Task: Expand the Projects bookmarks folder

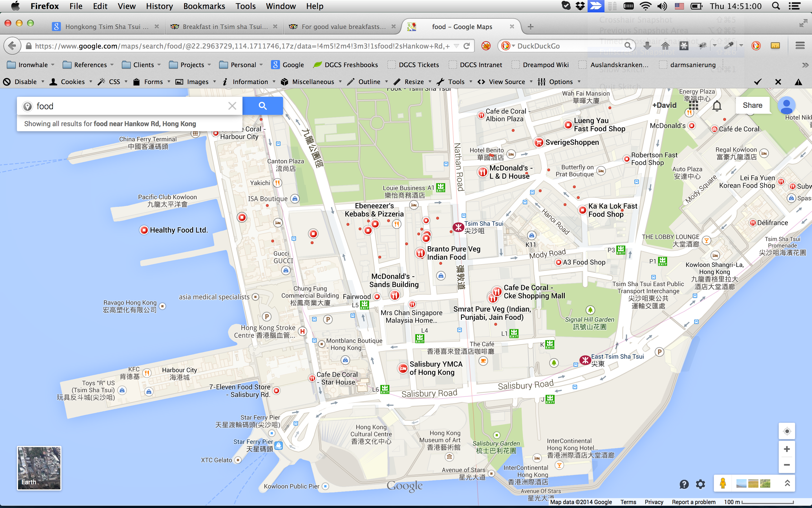Action: [x=190, y=65]
